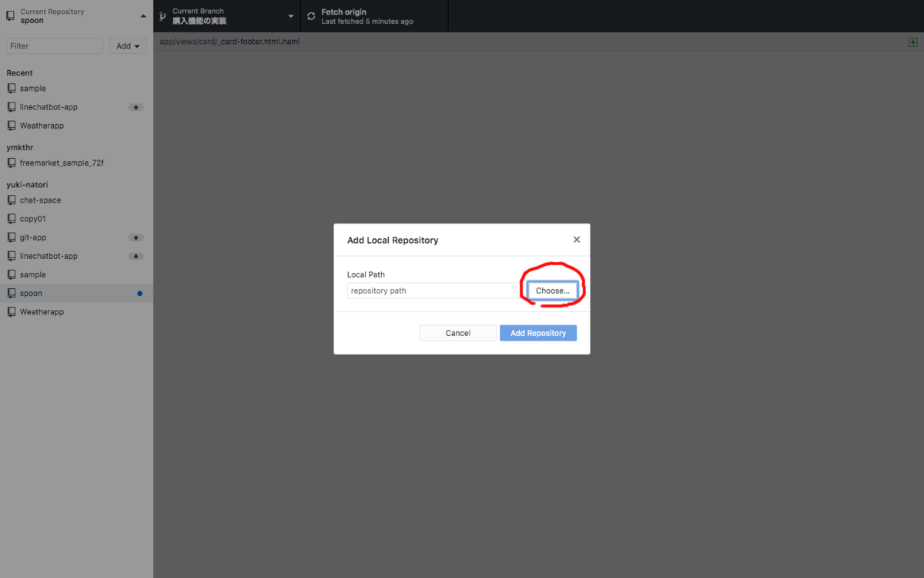Select linechatbot-app under yuki-natori
924x578 pixels.
pos(77,256)
